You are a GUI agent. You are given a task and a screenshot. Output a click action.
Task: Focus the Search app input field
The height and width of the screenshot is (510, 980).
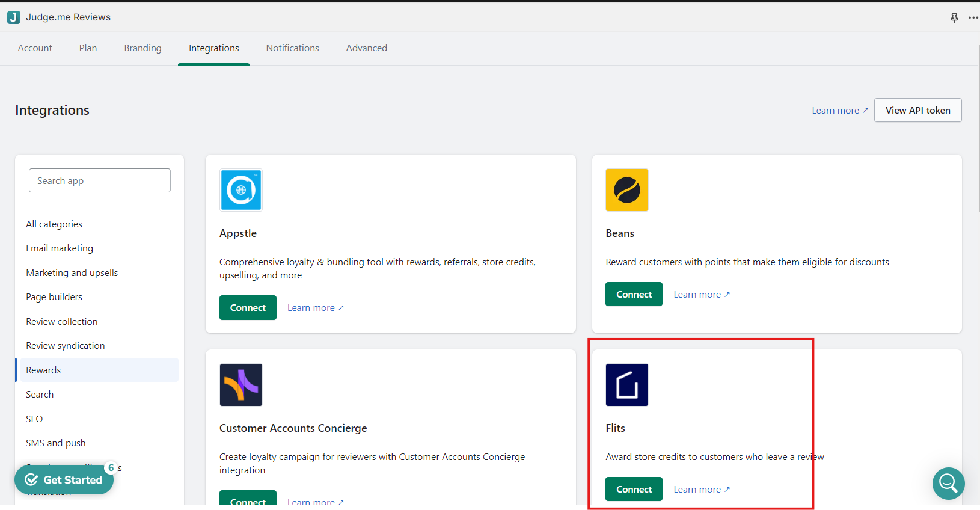click(100, 180)
